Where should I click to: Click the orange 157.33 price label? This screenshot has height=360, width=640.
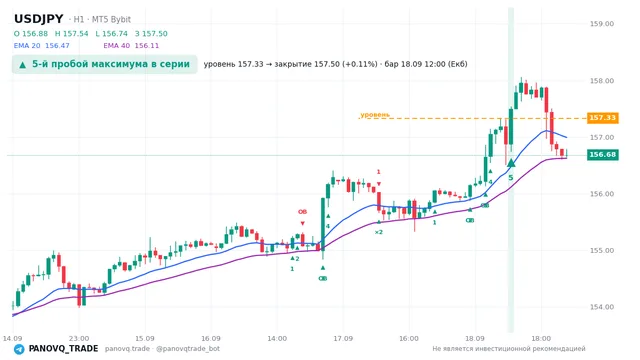point(602,118)
